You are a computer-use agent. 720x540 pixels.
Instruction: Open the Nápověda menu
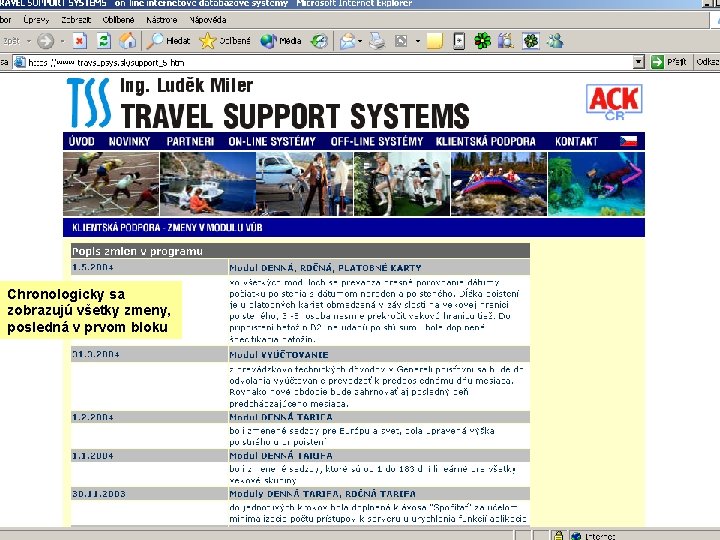(x=208, y=20)
